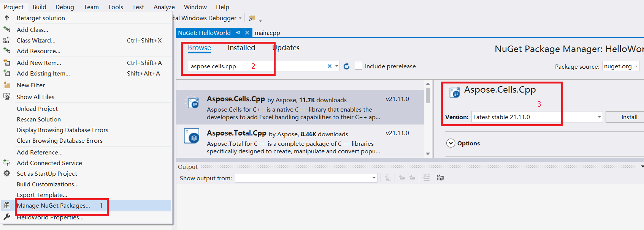Click the Properties wrench icon
The width and height of the screenshot is (644, 230).
coord(7,217)
